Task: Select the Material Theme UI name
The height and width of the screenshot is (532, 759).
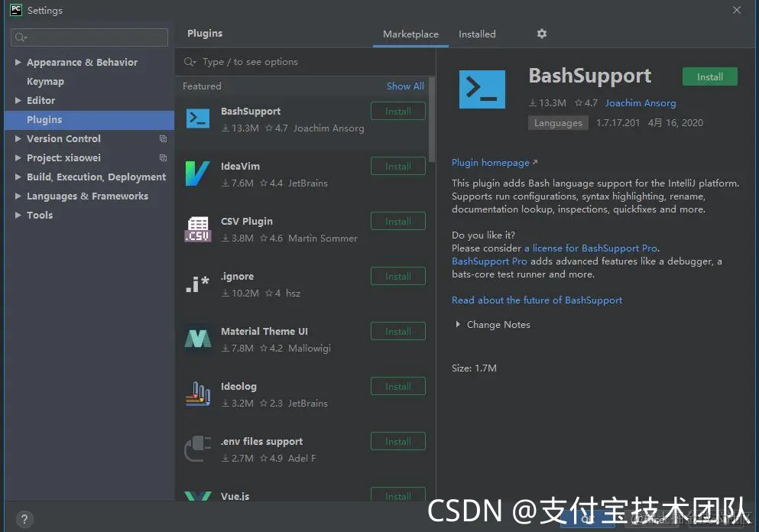Action: [264, 332]
